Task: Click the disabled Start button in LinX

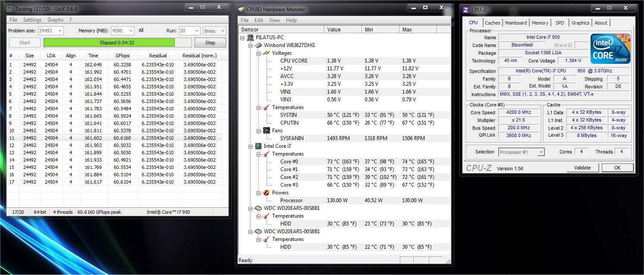Action: [x=25, y=43]
